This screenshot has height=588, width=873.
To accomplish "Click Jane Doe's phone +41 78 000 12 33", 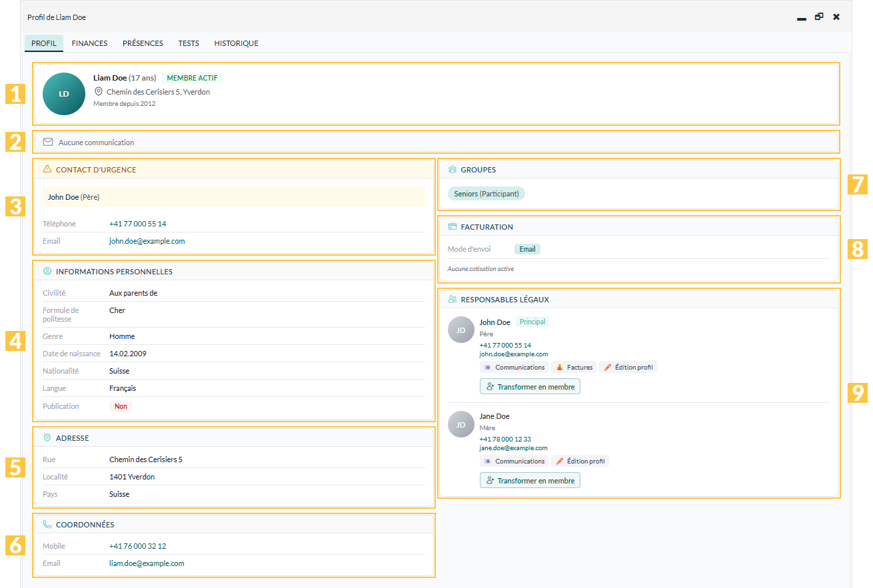I will point(505,439).
